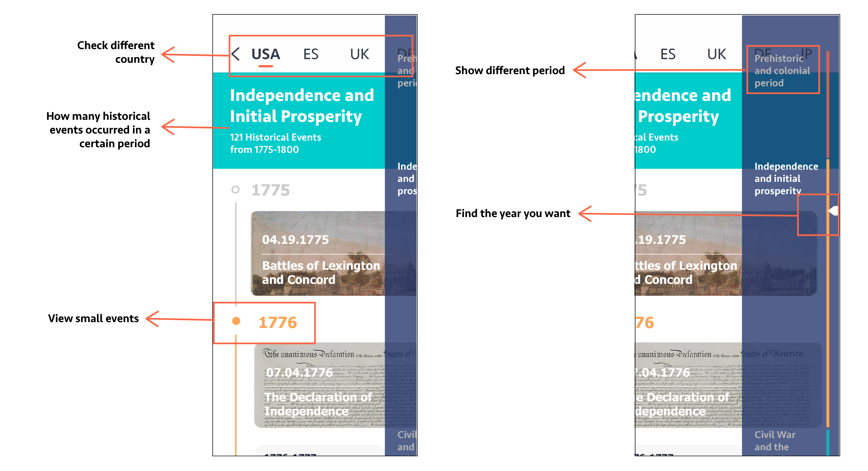Viewport: 868px width, 471px height.
Task: Click the gray 1775 year circle
Action: point(236,189)
